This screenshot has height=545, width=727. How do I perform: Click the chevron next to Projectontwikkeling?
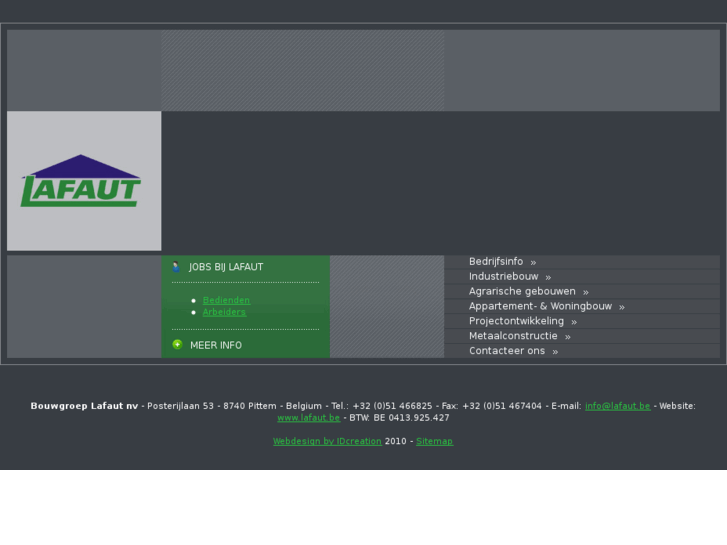(574, 322)
